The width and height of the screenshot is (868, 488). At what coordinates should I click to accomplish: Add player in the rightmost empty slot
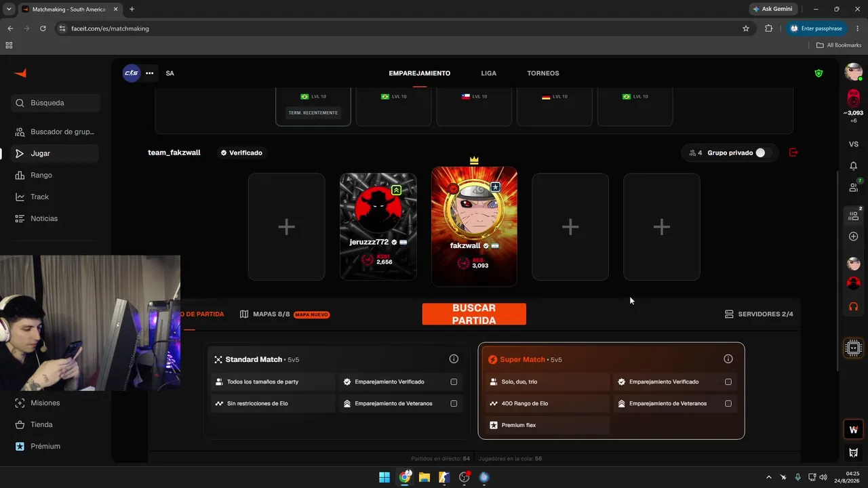point(662,226)
